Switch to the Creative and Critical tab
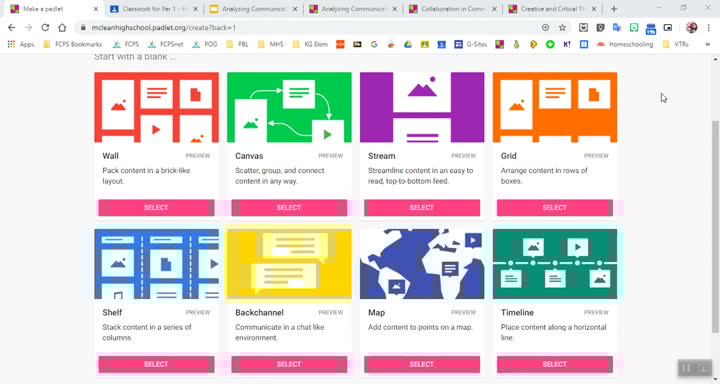This screenshot has height=384, width=720. (552, 9)
